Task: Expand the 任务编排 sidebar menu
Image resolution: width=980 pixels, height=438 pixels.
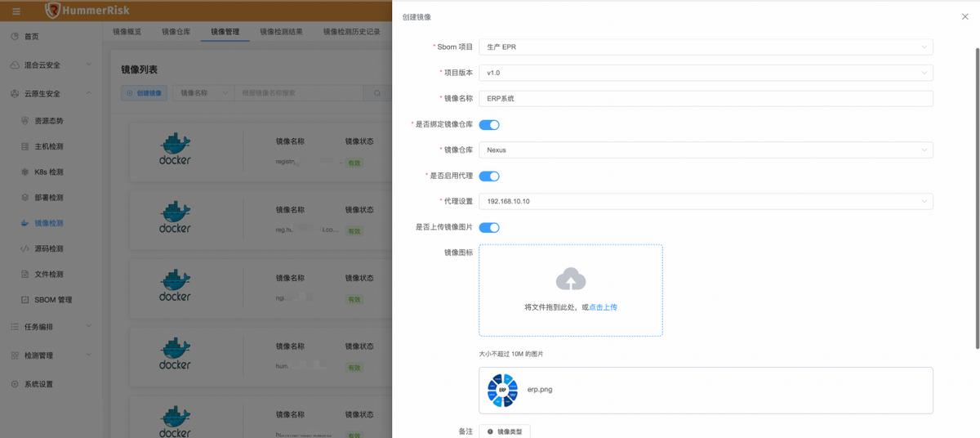Action: tap(88, 327)
